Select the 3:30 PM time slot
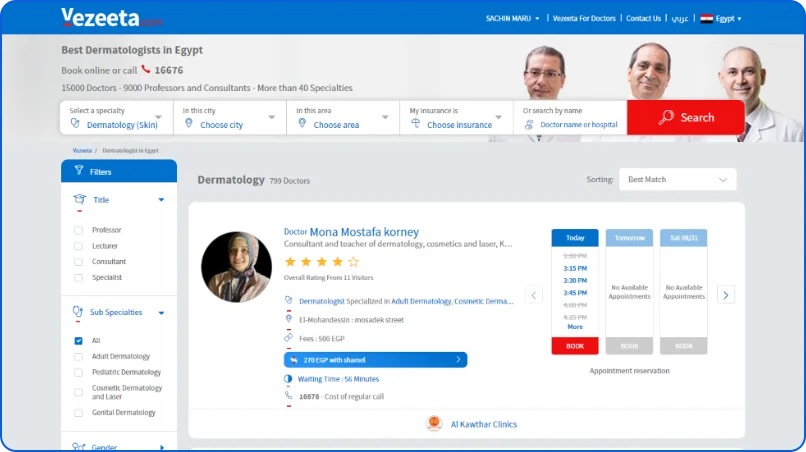 click(x=575, y=281)
